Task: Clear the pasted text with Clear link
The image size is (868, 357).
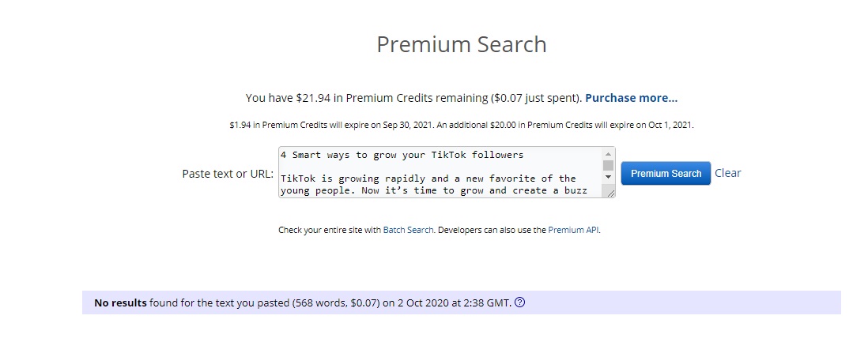Action: pos(727,173)
